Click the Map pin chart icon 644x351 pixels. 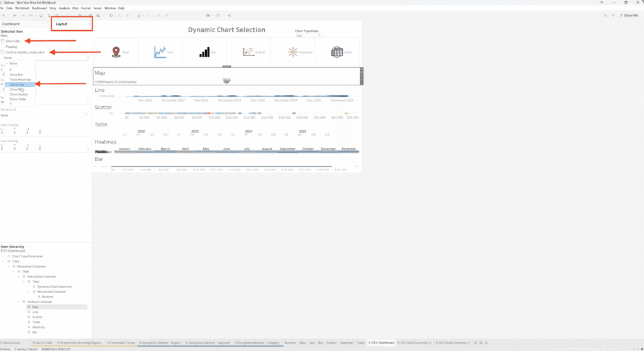click(115, 52)
